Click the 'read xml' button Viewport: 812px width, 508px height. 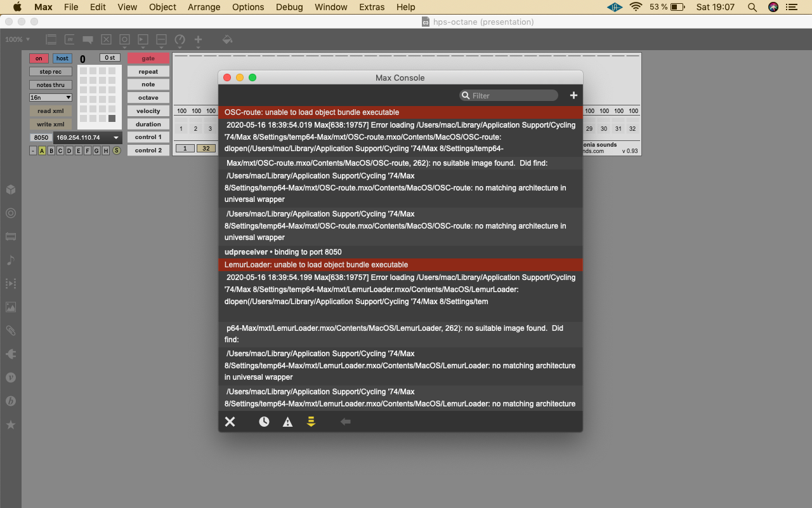(51, 111)
